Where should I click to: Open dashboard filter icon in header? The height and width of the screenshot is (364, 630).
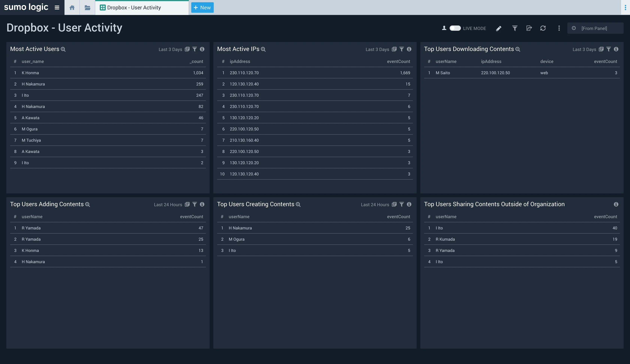(515, 28)
